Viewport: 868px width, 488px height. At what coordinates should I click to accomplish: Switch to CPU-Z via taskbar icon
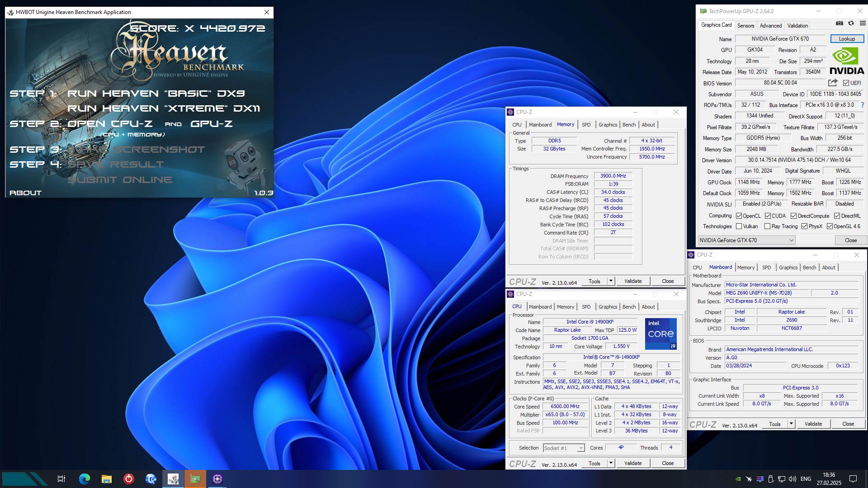click(217, 479)
